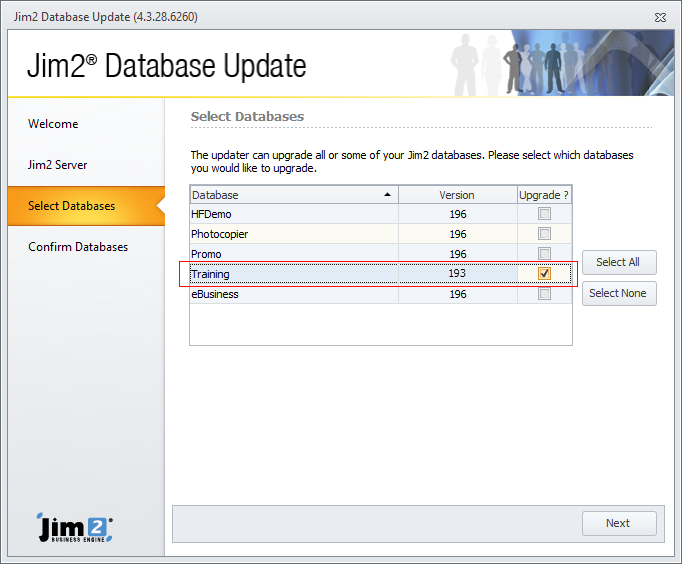Select the Promo database row

tap(381, 254)
